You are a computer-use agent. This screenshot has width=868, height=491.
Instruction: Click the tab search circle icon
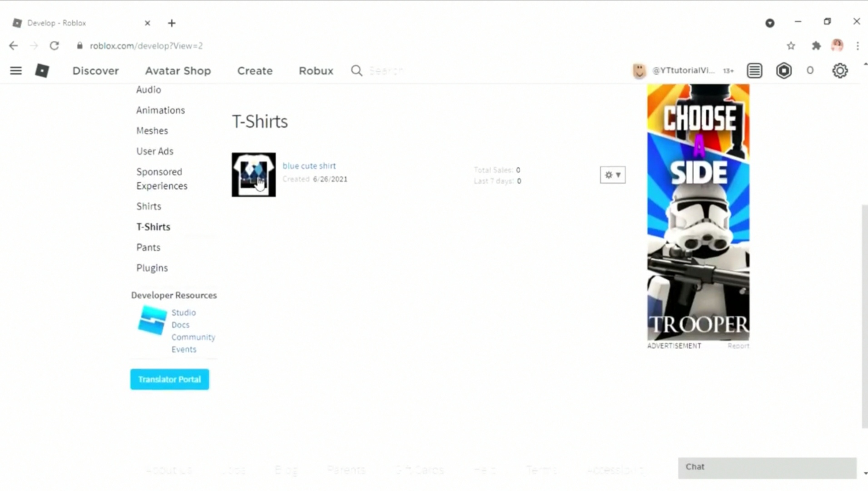pyautogui.click(x=770, y=23)
